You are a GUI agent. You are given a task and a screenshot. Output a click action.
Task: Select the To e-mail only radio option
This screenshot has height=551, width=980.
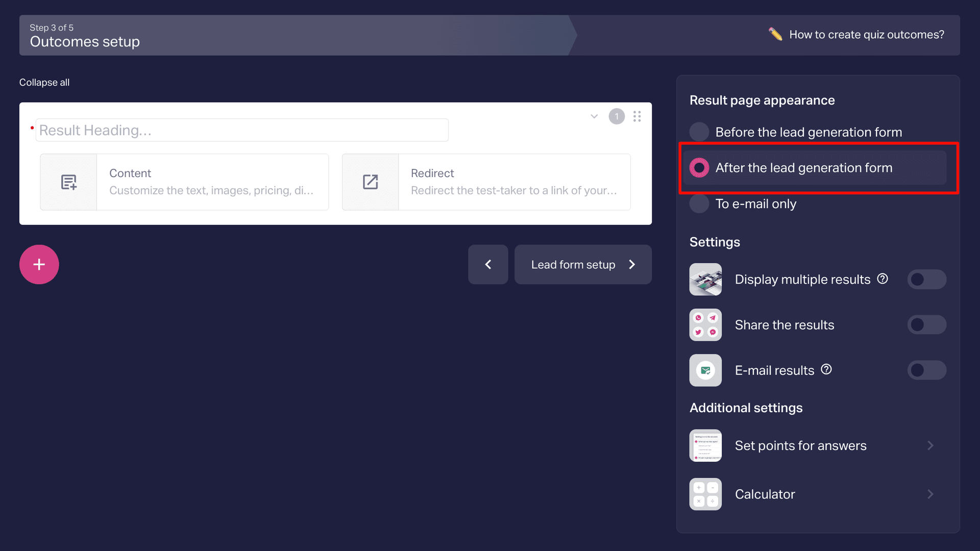tap(743, 204)
